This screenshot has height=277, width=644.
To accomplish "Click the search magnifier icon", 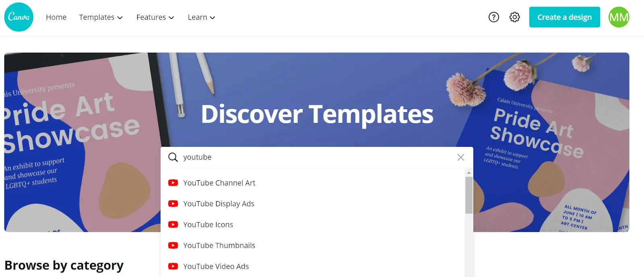I will [173, 157].
